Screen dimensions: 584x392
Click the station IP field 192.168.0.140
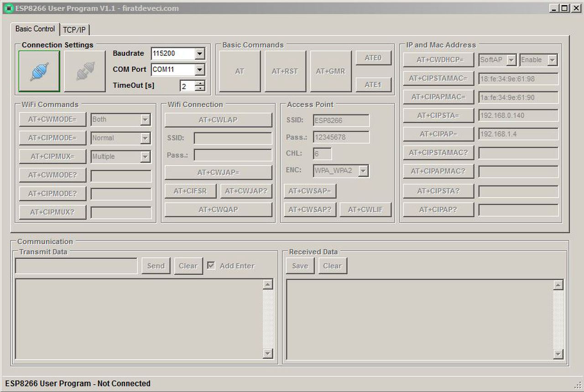tap(518, 116)
